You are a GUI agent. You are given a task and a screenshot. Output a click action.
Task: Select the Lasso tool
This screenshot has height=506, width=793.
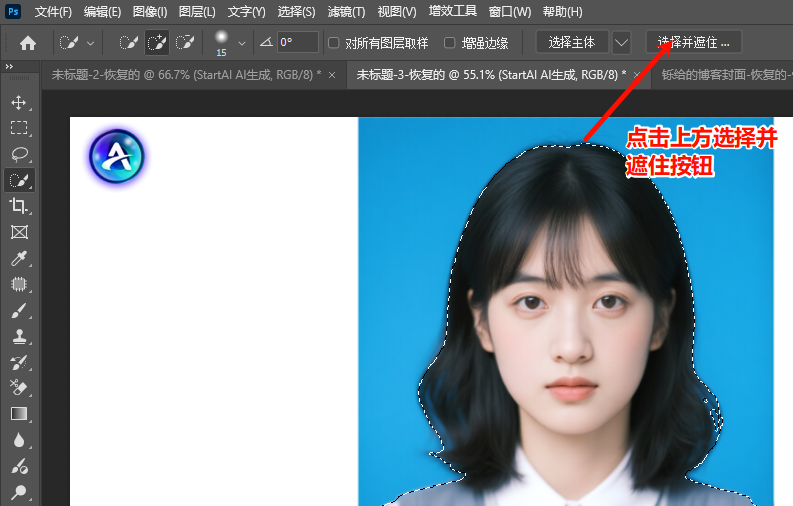(19, 154)
